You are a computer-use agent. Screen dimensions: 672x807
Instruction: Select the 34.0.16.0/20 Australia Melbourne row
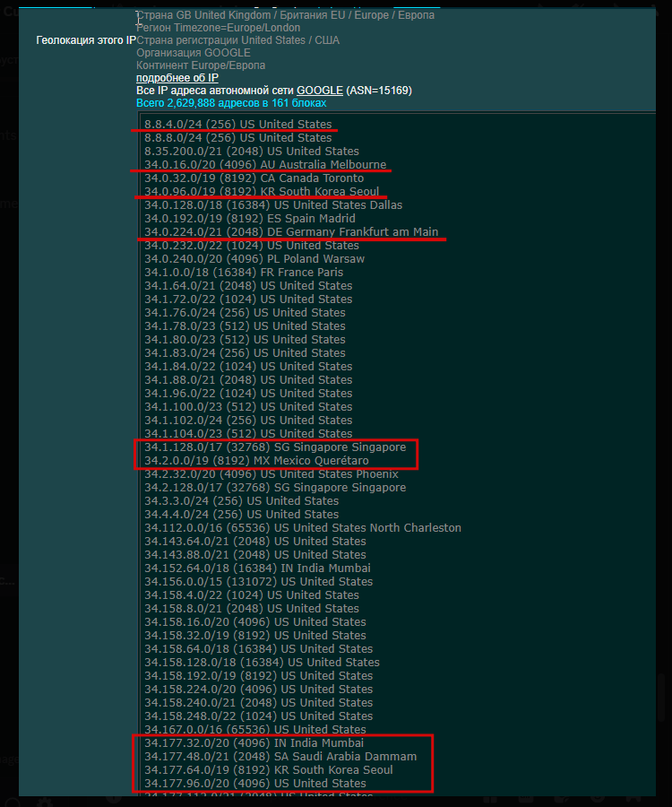pos(265,164)
